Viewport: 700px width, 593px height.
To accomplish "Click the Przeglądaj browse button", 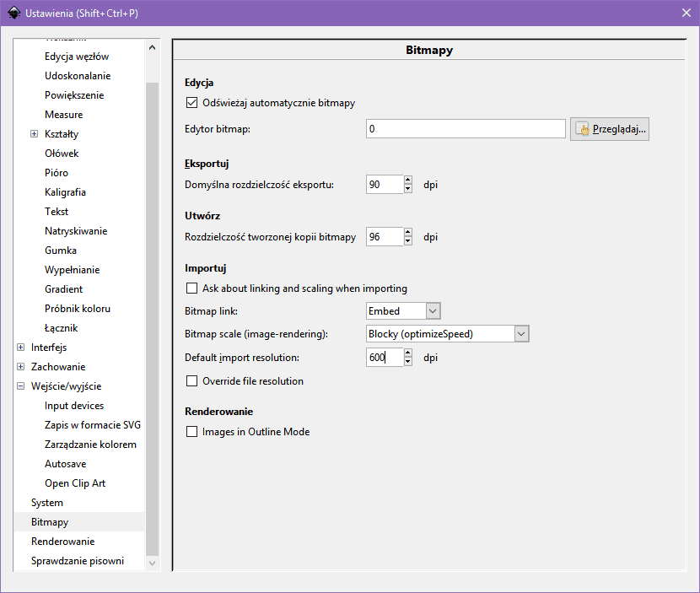I will click(609, 129).
